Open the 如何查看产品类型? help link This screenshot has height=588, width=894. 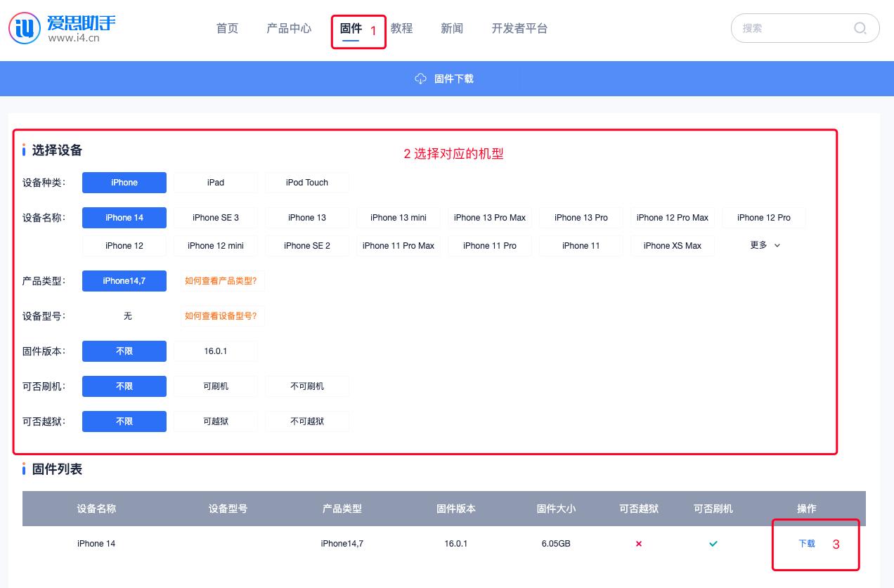click(x=222, y=280)
